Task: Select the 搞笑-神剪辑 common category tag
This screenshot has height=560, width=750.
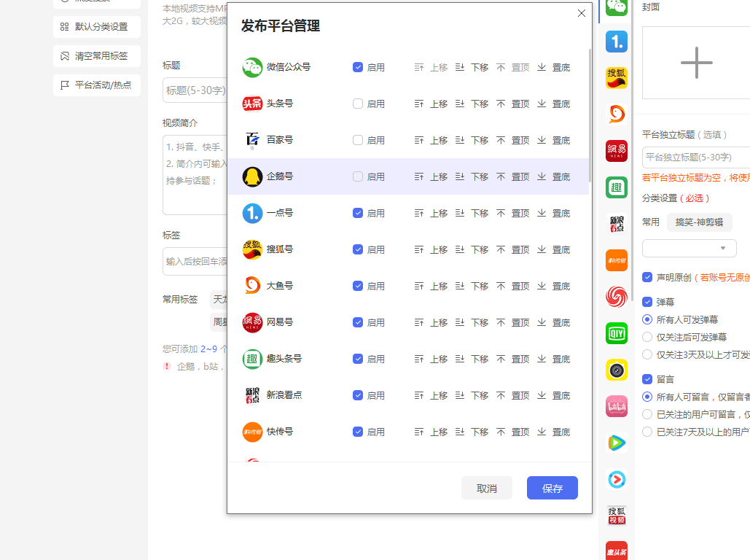Action: tap(699, 222)
